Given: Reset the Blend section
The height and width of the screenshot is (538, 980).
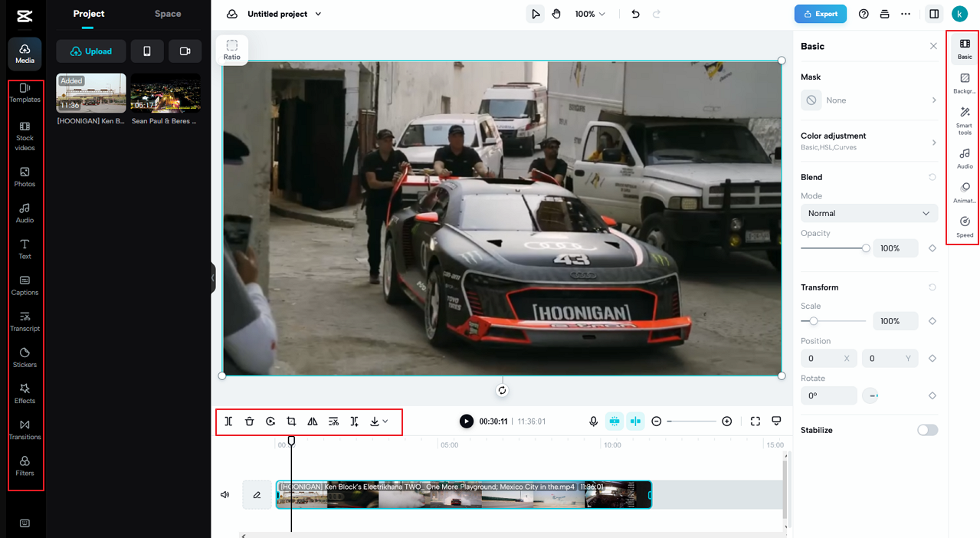Looking at the screenshot, I should pos(932,177).
